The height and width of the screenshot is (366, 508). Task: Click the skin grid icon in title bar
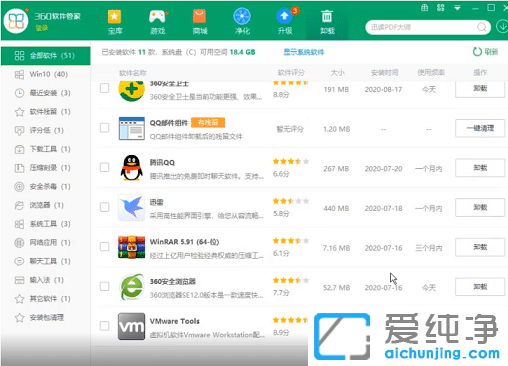424,8
